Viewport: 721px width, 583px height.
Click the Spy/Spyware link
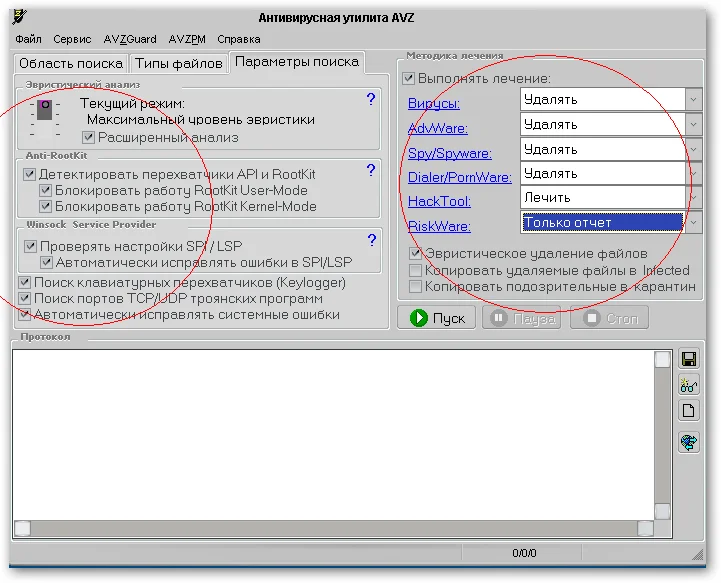tap(450, 153)
